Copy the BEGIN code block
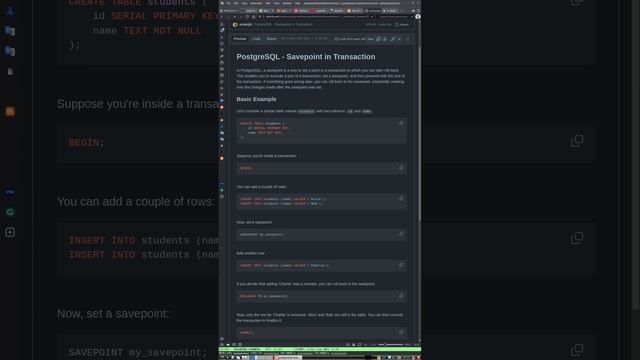 (x=401, y=168)
